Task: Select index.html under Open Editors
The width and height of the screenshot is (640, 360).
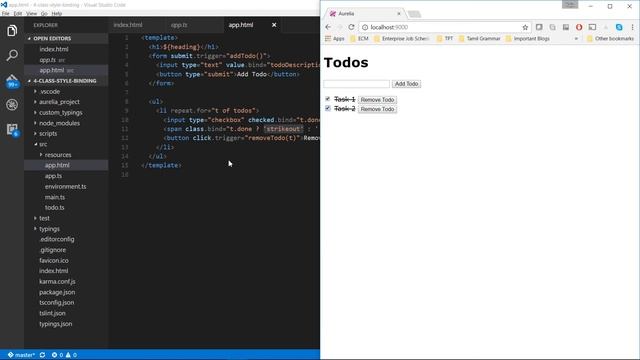Action: (54, 49)
